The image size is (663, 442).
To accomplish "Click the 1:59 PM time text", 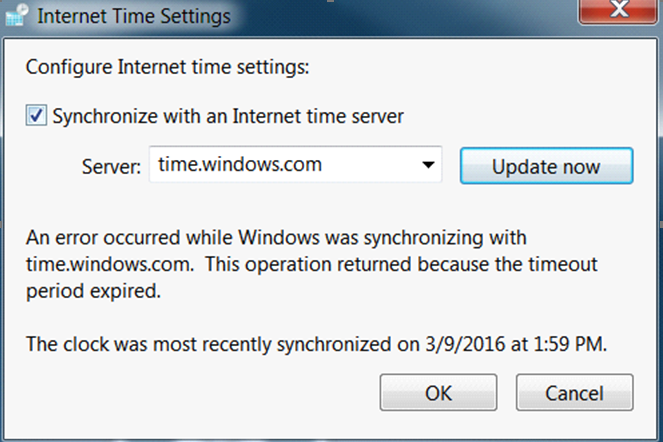I will (570, 344).
